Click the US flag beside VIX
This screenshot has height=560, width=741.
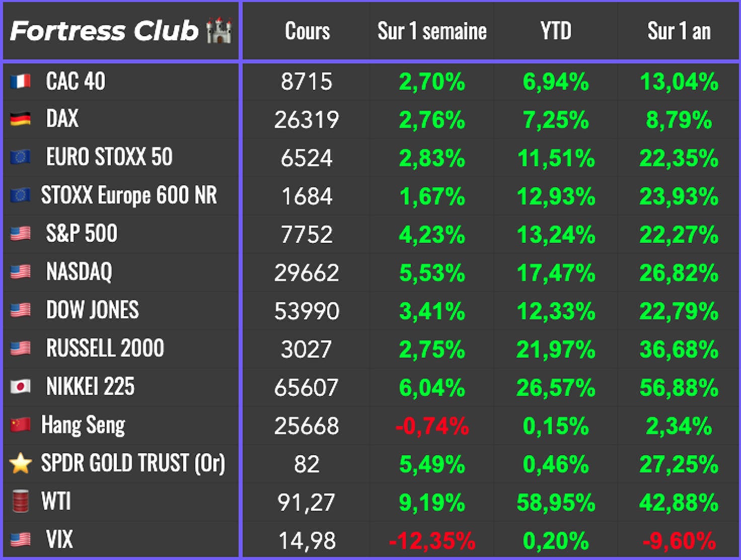20,540
